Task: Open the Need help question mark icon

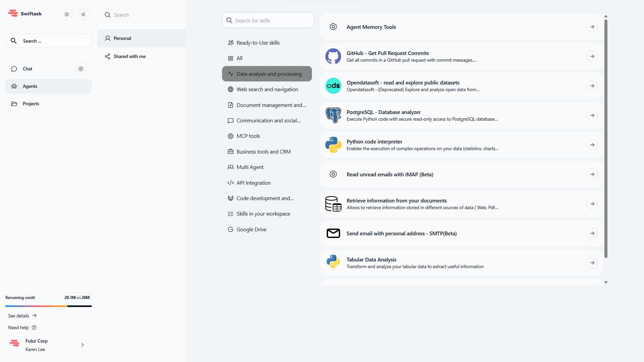Action: point(34,327)
